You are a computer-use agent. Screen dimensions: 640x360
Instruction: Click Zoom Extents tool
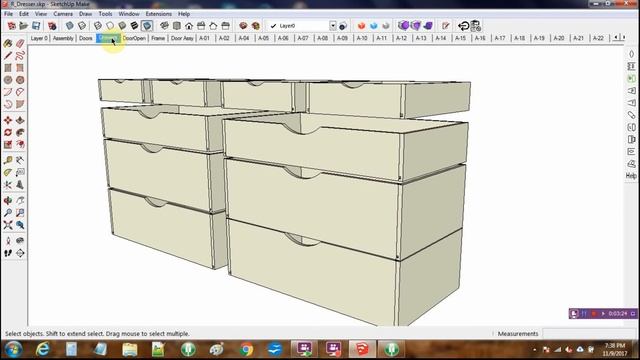[8, 225]
